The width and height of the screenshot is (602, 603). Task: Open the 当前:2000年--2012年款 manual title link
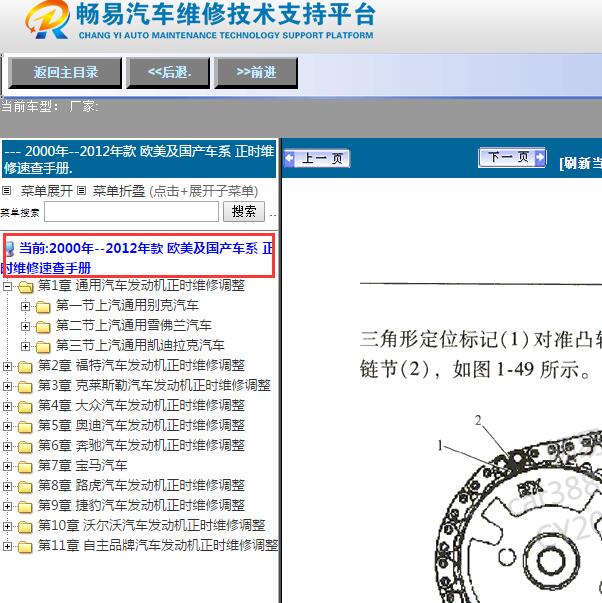(x=138, y=258)
